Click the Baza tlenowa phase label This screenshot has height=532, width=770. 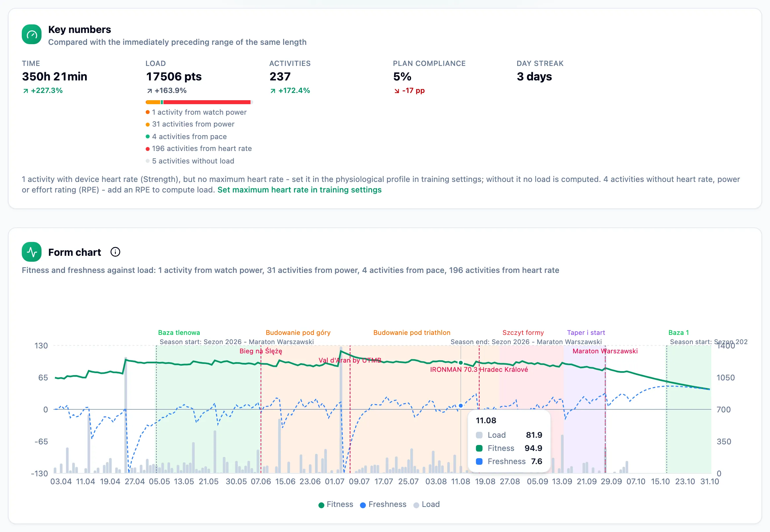(179, 333)
